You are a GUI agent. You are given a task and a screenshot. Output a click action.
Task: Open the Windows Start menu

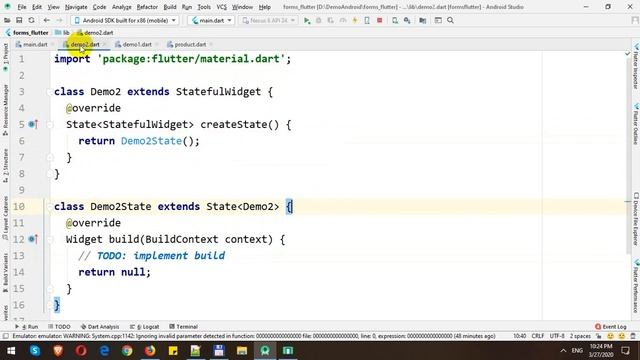click(11, 351)
